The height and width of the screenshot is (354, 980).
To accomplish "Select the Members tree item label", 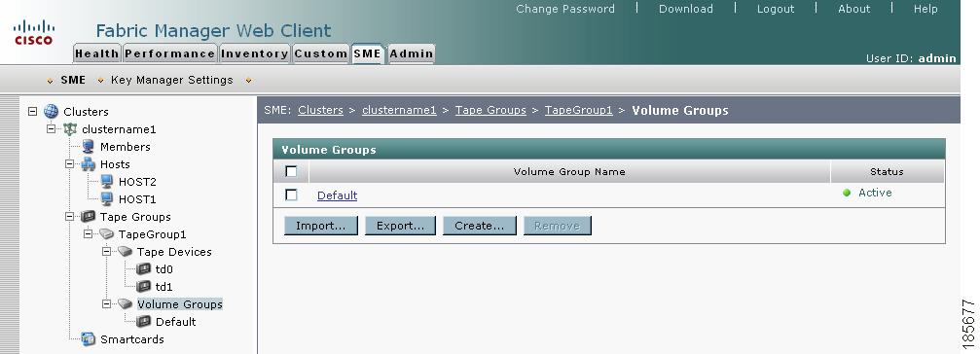I will click(125, 147).
